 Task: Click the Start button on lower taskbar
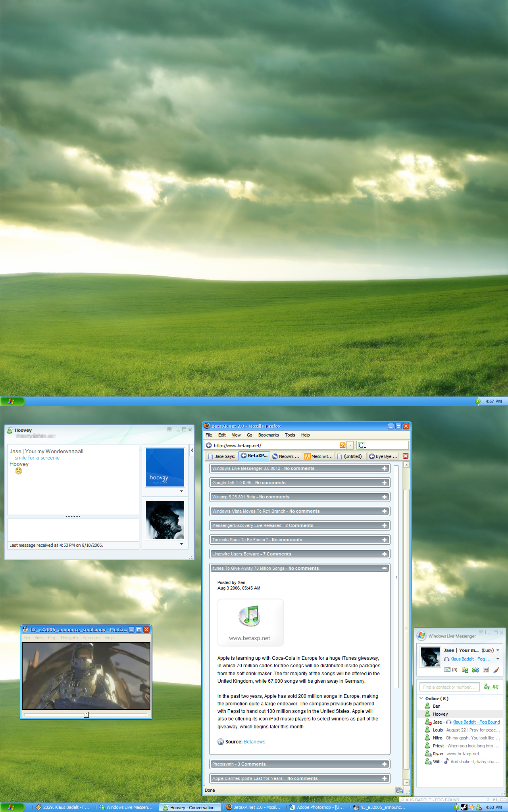(x=12, y=807)
